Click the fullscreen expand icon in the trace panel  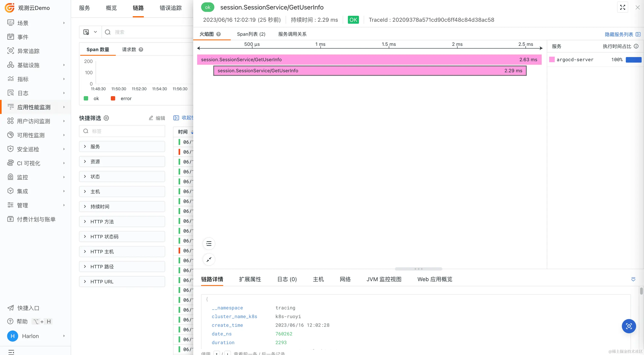(622, 7)
